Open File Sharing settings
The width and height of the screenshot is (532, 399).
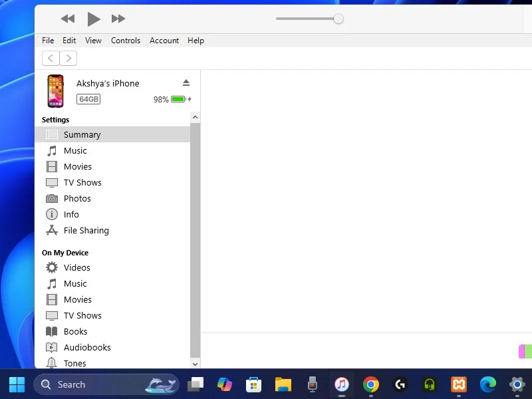pyautogui.click(x=112, y=230)
